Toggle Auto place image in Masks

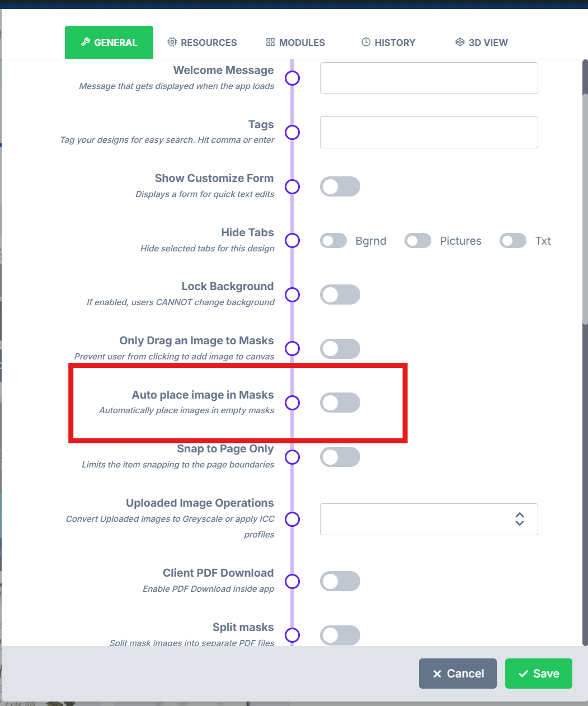click(340, 403)
